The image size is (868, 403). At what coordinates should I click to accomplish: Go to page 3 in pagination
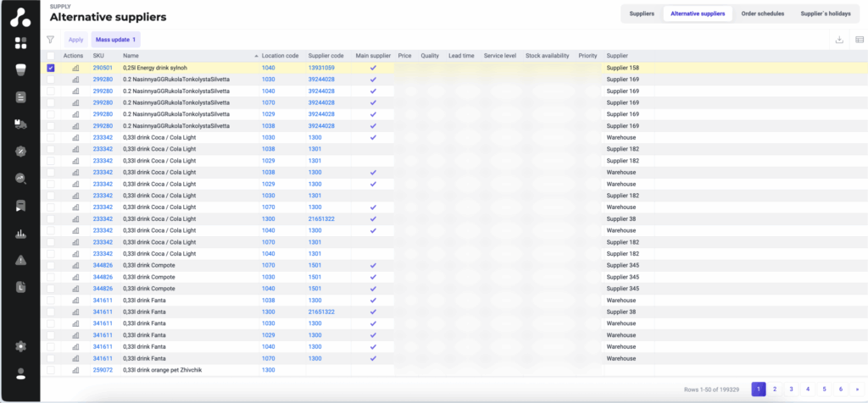pos(791,389)
